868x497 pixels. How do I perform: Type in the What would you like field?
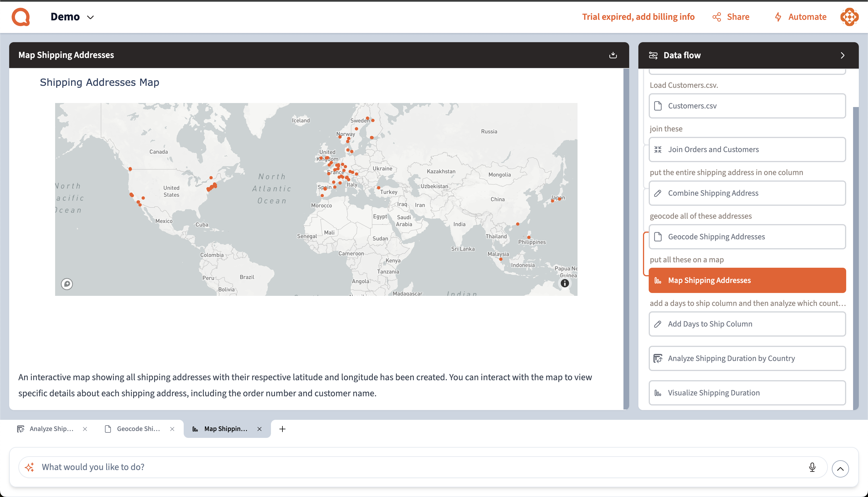coord(410,467)
